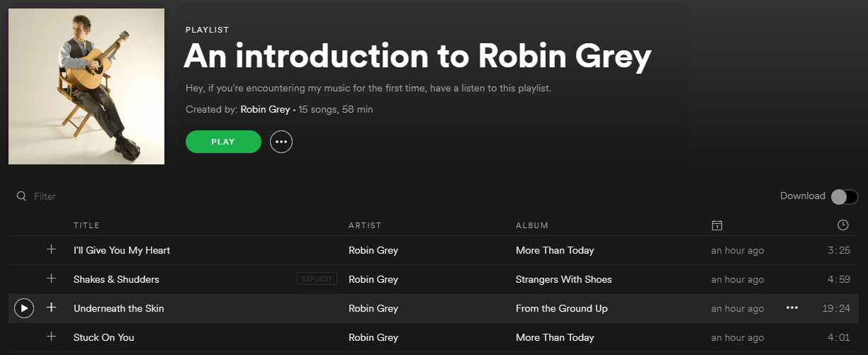Sort tracks by ALBUM column header
The height and width of the screenshot is (355, 868).
point(532,225)
